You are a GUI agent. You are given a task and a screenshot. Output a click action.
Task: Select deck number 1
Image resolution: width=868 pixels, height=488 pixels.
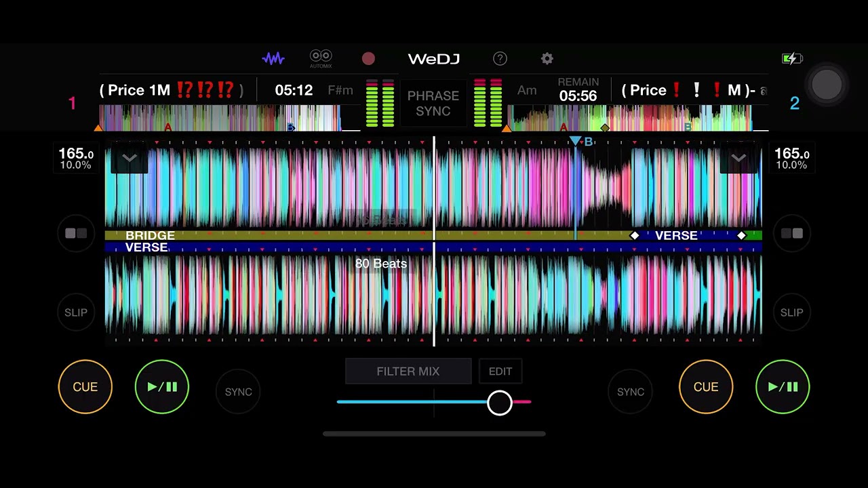(x=72, y=103)
